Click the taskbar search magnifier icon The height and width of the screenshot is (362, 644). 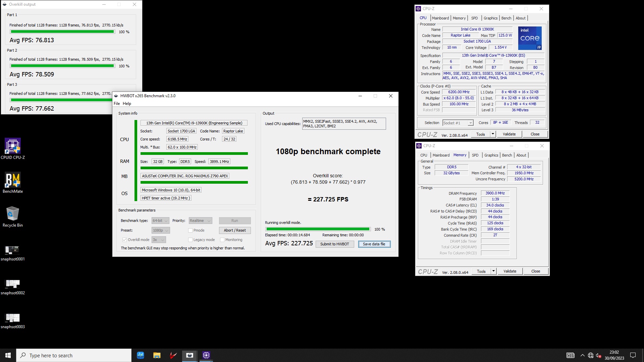[23, 355]
